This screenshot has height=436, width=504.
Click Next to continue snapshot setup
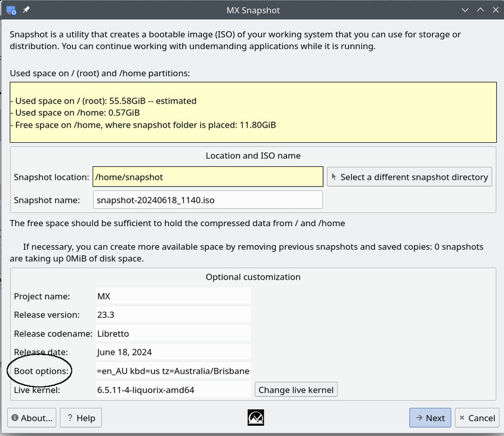click(430, 417)
